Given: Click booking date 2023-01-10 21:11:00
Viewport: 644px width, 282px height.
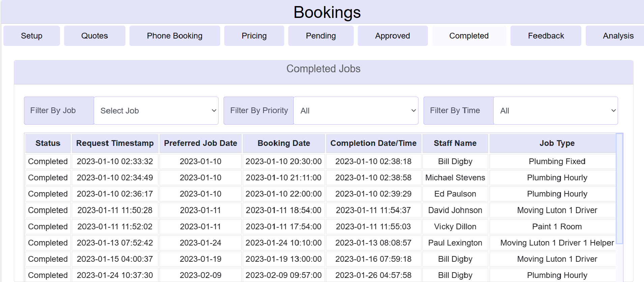Looking at the screenshot, I should coord(284,178).
